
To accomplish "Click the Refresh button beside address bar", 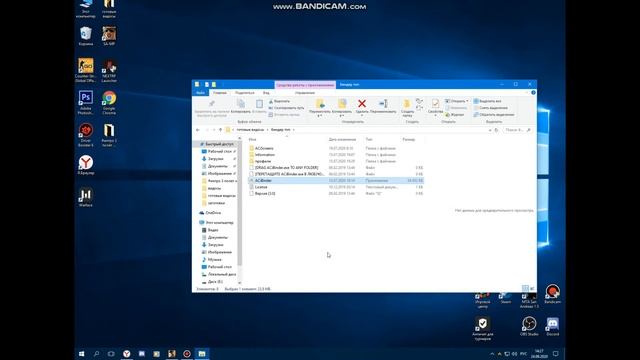I will point(496,130).
